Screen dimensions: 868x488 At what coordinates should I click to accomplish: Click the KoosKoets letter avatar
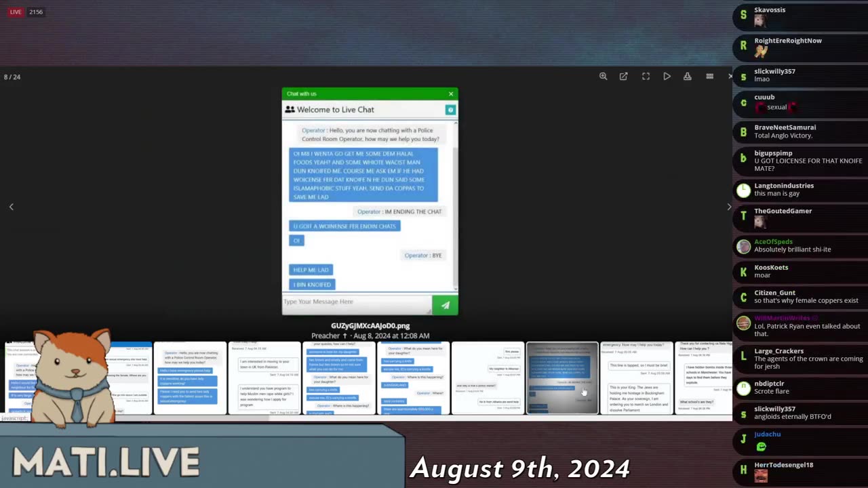tap(743, 272)
